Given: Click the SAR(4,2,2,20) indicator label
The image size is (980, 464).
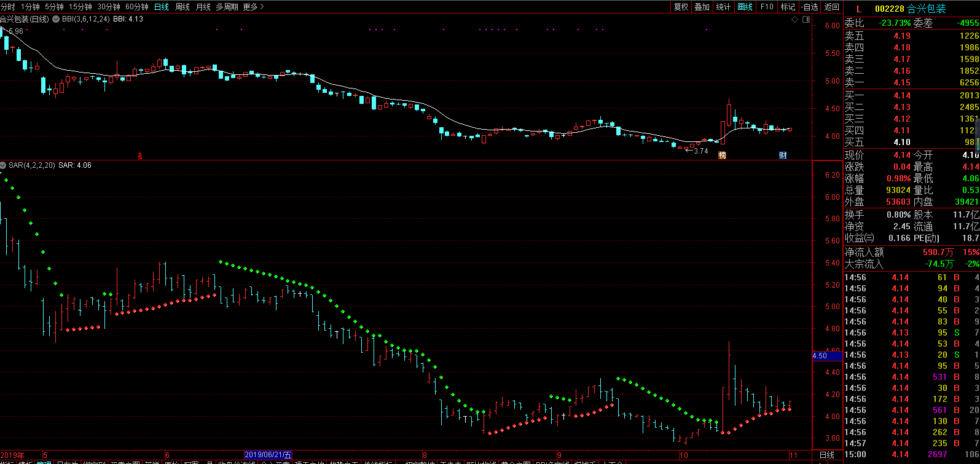Looking at the screenshot, I should point(32,165).
